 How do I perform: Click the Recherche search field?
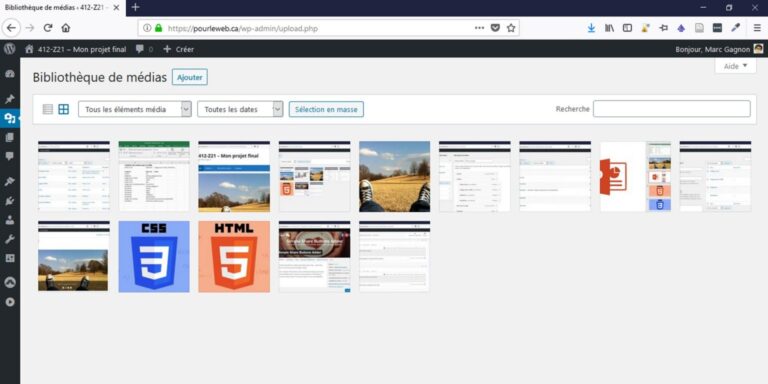(672, 109)
